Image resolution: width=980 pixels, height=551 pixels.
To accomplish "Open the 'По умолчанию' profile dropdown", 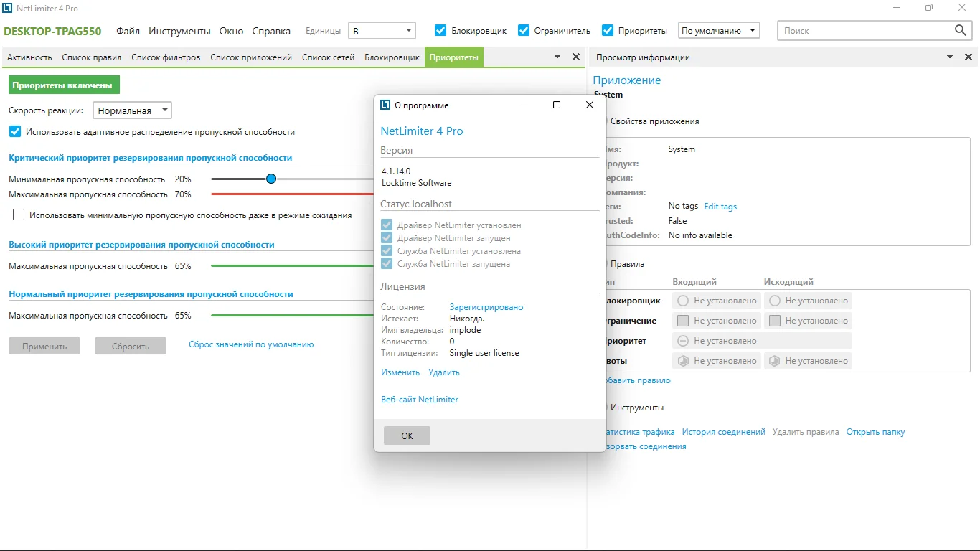I will [x=719, y=30].
